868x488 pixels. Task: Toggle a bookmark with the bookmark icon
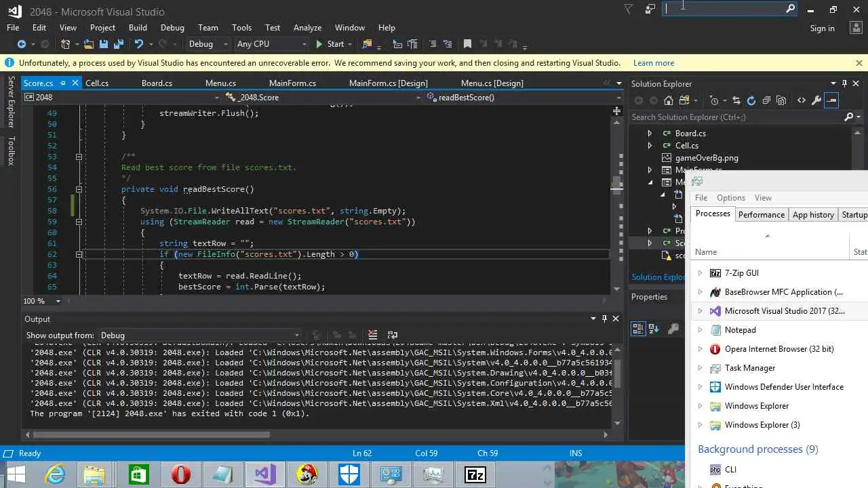[x=467, y=44]
